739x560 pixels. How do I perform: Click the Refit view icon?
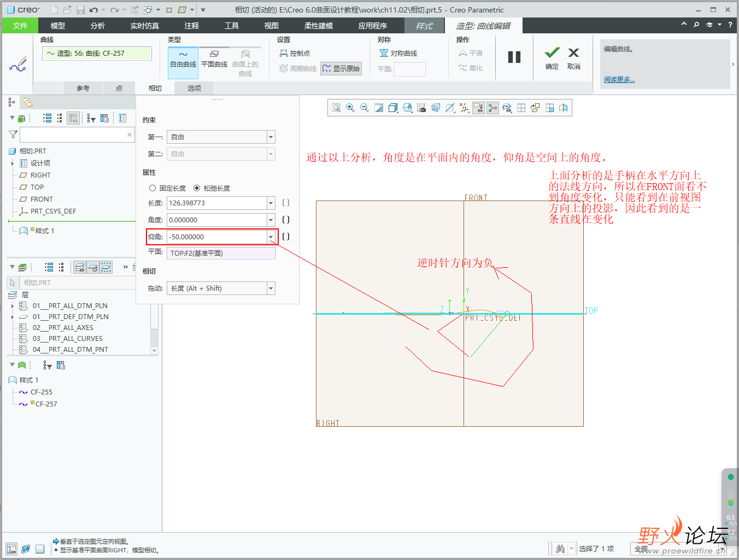(x=336, y=108)
